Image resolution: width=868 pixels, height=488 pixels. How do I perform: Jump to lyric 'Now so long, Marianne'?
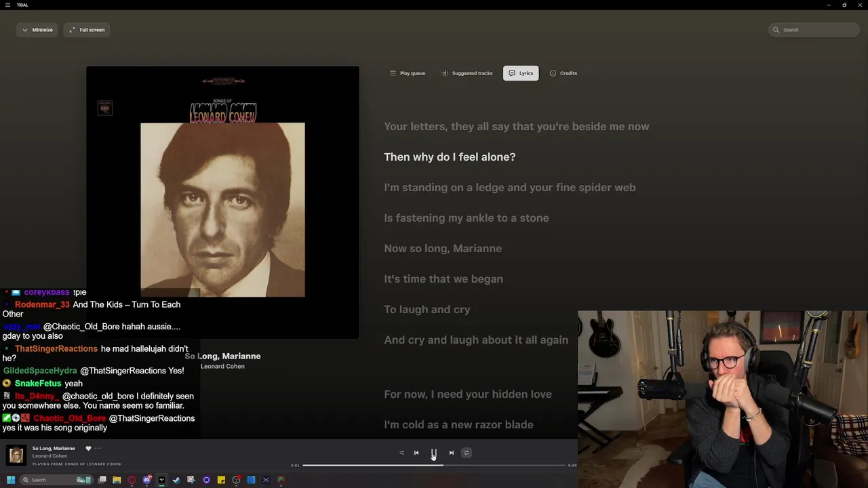click(x=443, y=249)
